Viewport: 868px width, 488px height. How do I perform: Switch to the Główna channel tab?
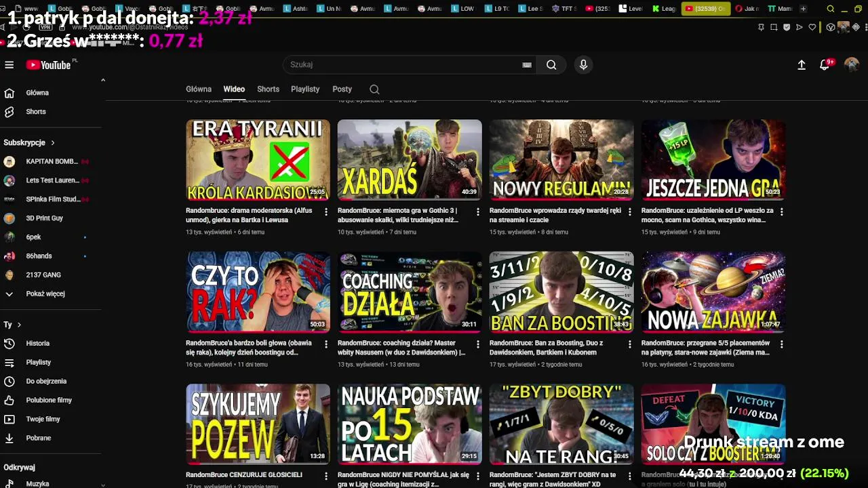tap(199, 89)
